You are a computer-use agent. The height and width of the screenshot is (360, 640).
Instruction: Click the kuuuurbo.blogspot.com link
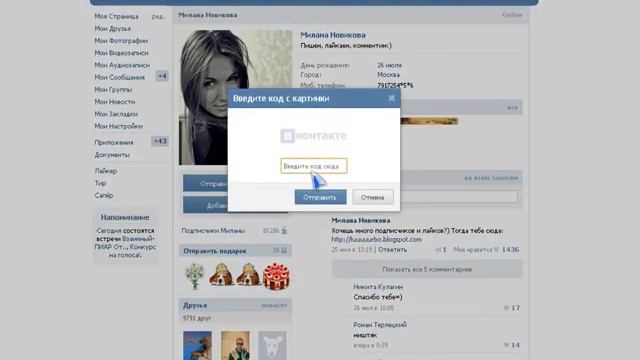[376, 239]
